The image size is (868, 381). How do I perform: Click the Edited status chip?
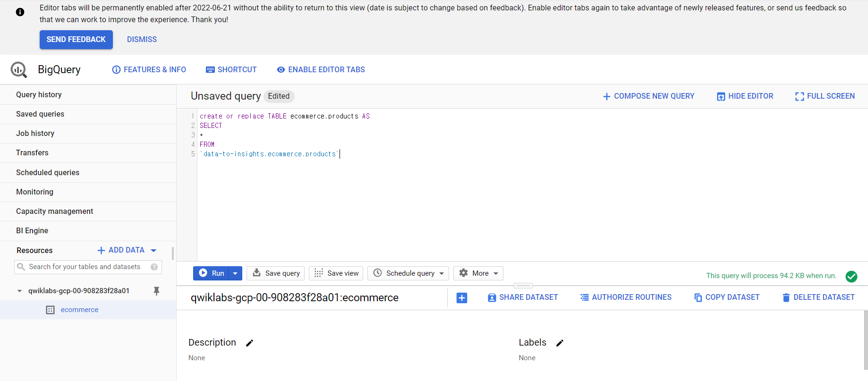[279, 96]
